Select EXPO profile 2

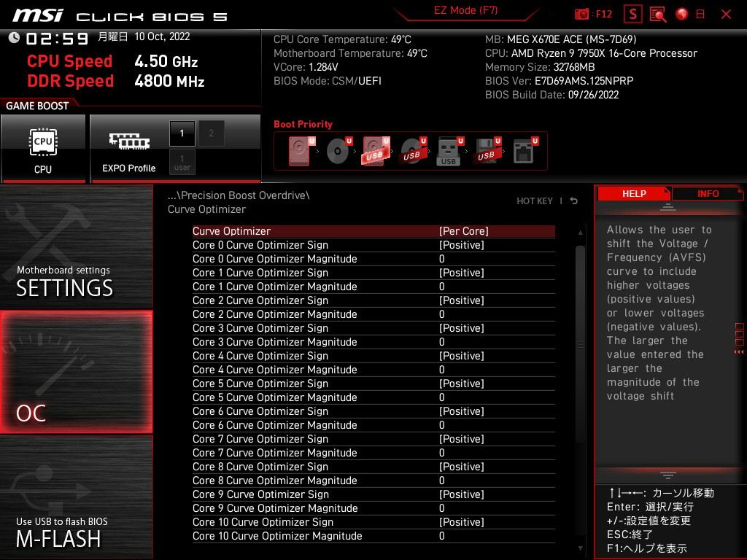[211, 133]
